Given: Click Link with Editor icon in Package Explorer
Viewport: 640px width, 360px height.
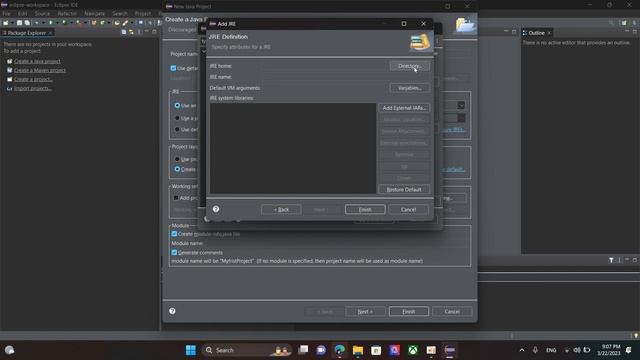Looking at the screenshot, I should click(131, 32).
